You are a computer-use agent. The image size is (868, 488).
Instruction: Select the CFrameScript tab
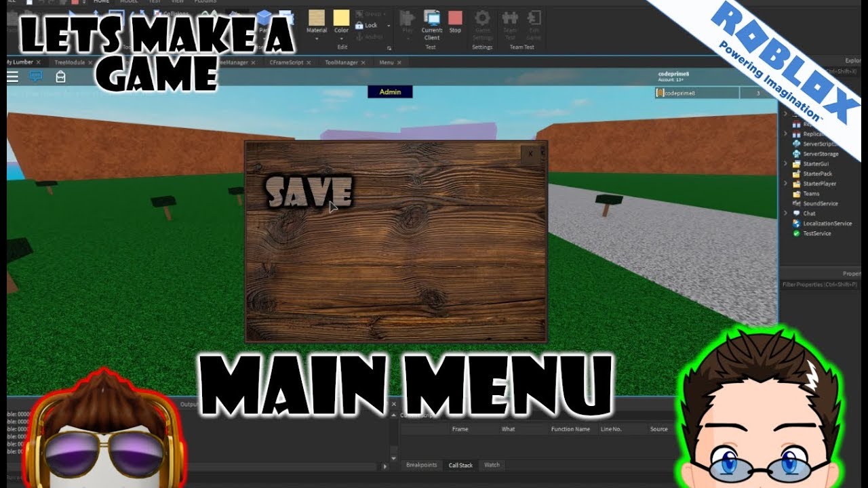(286, 62)
